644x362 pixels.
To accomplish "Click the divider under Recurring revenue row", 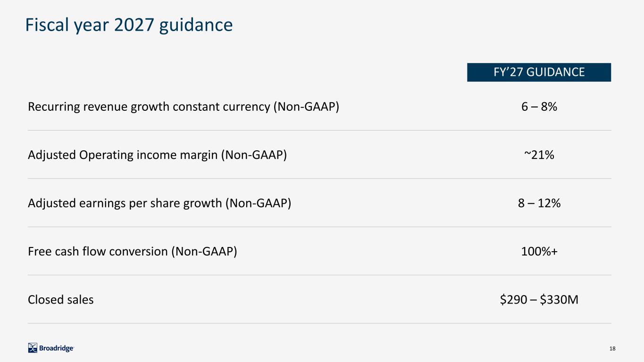I will coord(319,131).
